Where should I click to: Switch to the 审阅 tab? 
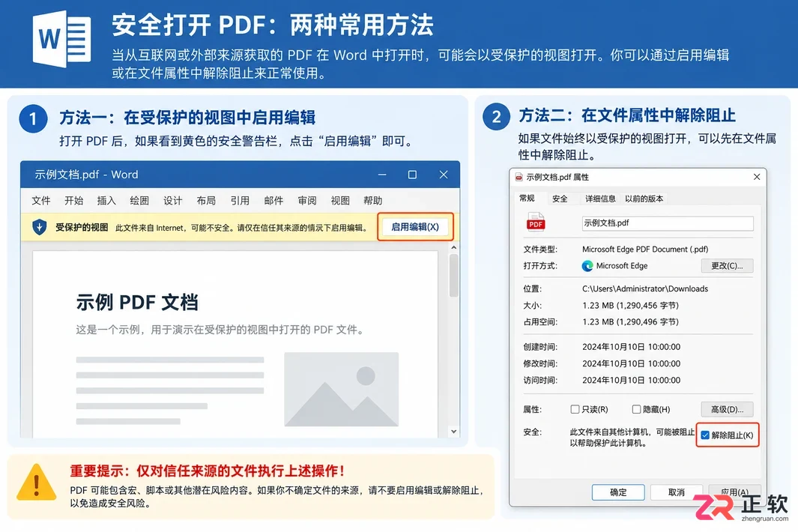[x=307, y=201]
